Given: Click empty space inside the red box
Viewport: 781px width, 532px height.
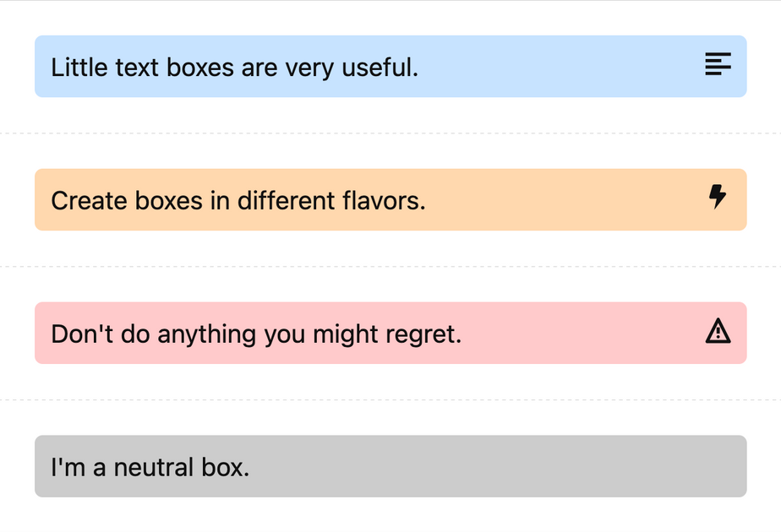Looking at the screenshot, I should (583, 334).
